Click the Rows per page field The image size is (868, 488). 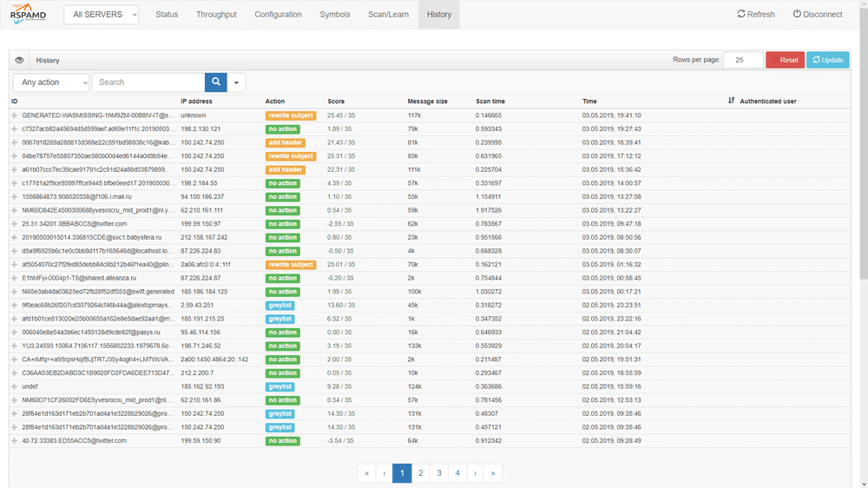742,60
